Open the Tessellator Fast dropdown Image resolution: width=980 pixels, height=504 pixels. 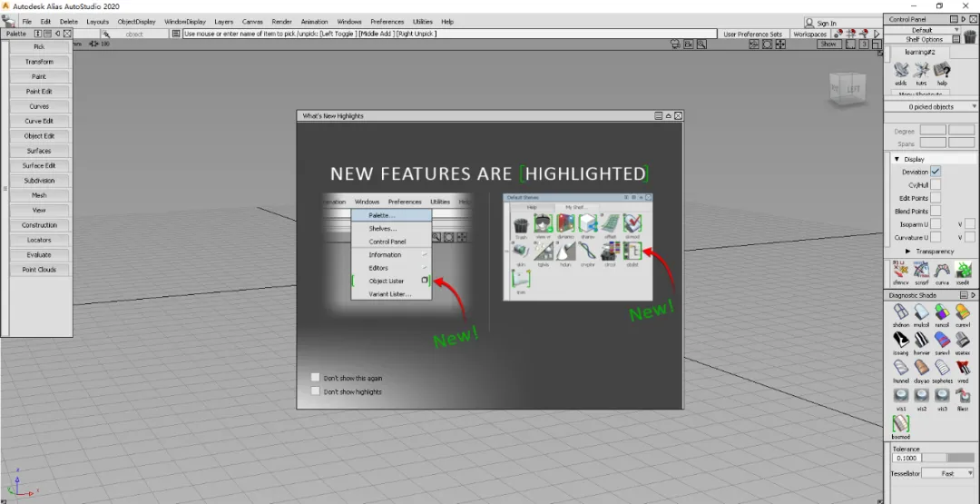click(952, 473)
